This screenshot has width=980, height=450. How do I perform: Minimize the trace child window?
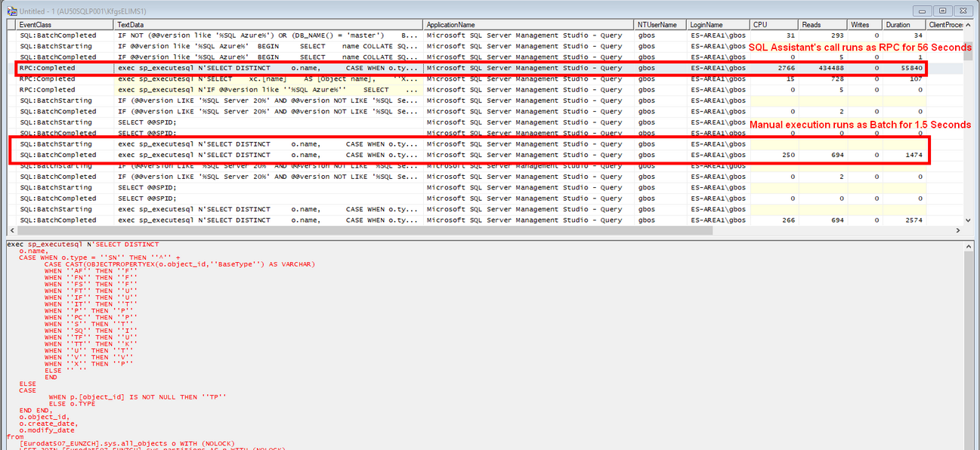[x=923, y=11]
